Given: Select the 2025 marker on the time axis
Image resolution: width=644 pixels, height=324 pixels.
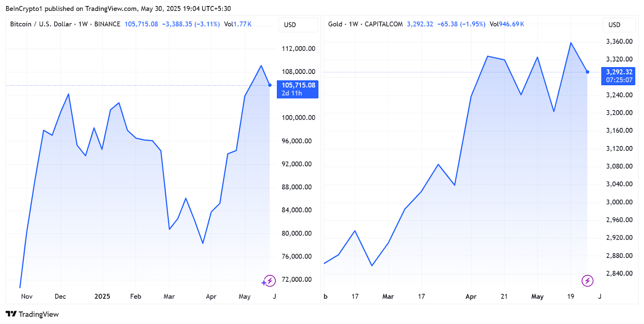Looking at the screenshot, I should coord(102,296).
